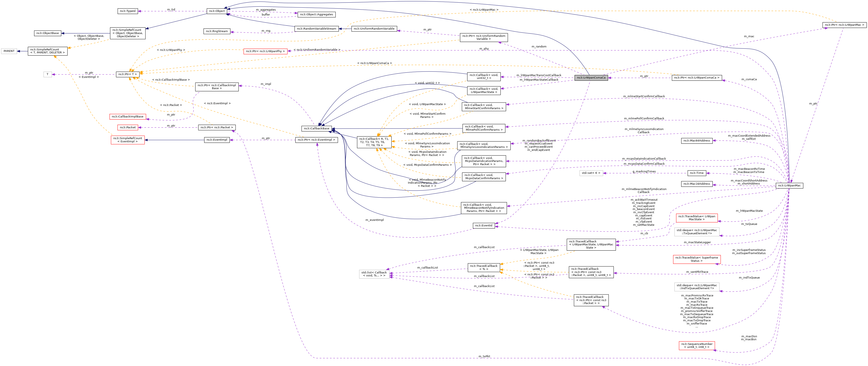Click the ns3::SequenceNumber node
This screenshot has height=366, width=868.
tap(697, 345)
